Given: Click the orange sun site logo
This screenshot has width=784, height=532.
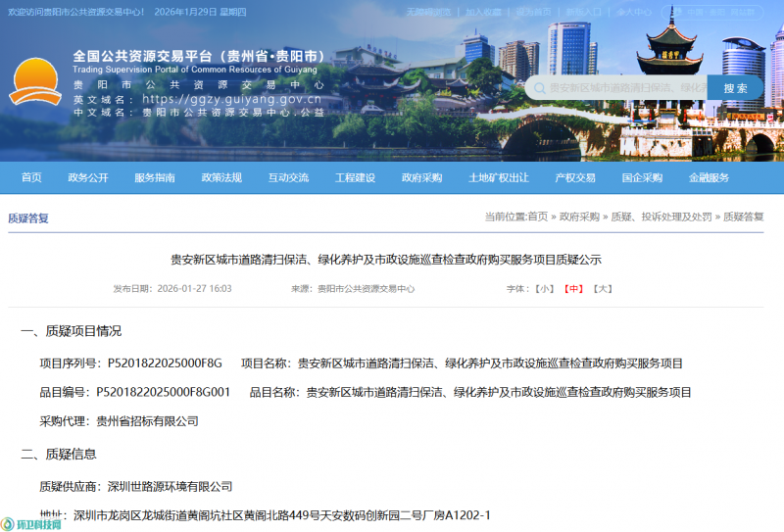Looking at the screenshot, I should [x=34, y=82].
